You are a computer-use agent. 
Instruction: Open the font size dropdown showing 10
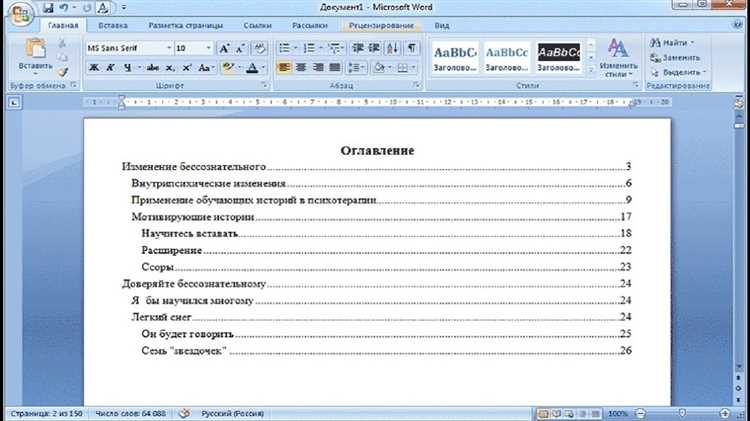208,48
